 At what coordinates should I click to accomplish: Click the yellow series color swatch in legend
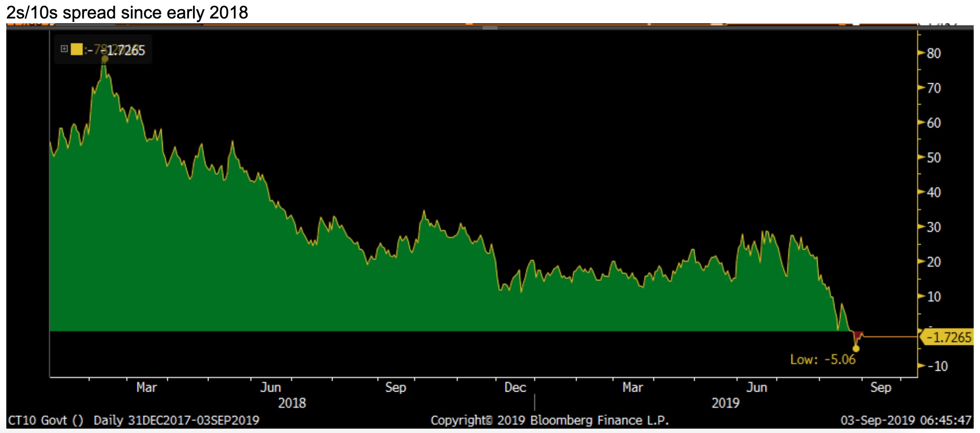pos(76,49)
